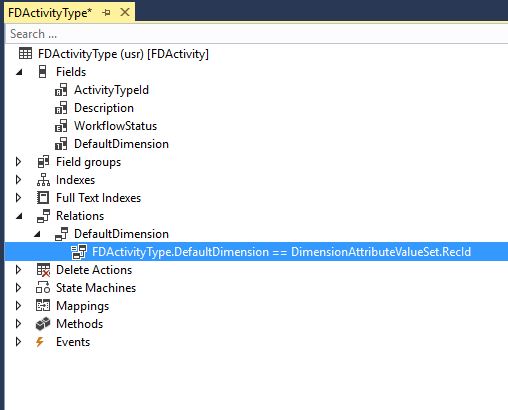508x410 pixels.
Task: Click the State Machines node icon
Action: (x=43, y=288)
